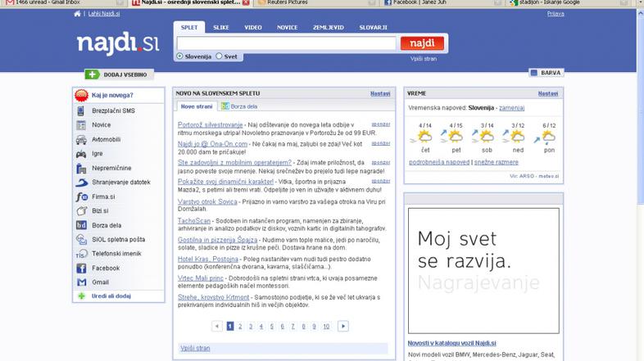Click the Brezplačni SMS phone icon
Screen dimensions: 644x361
(81, 111)
